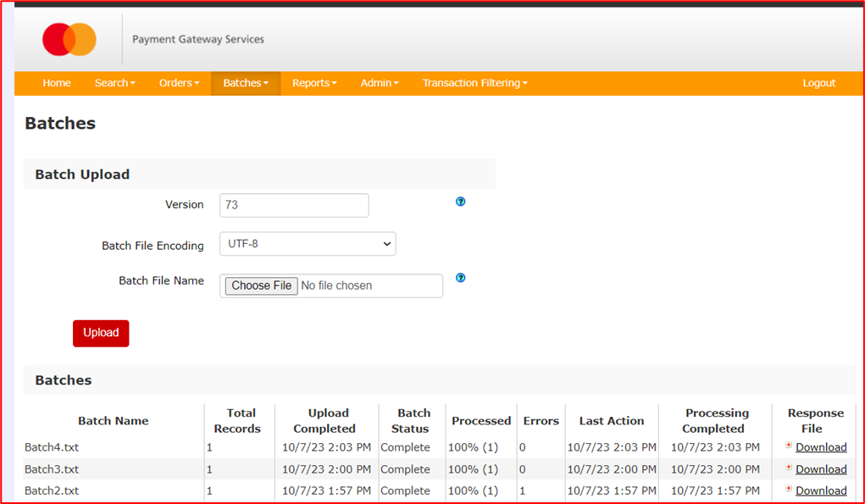Image resolution: width=865 pixels, height=504 pixels.
Task: Open the Reports dropdown menu
Action: 314,83
